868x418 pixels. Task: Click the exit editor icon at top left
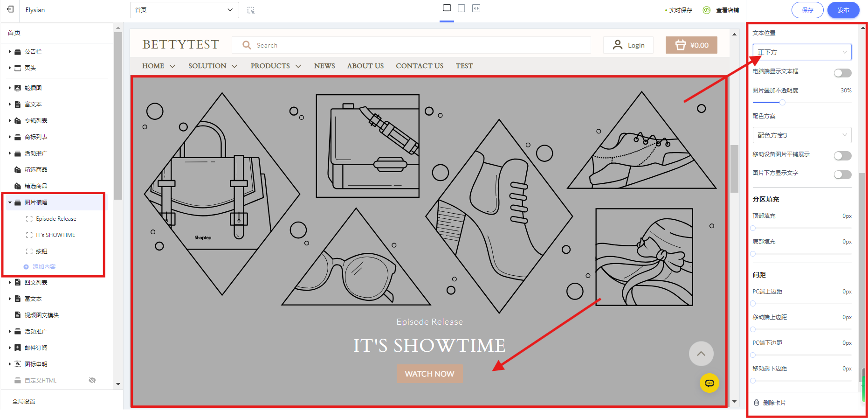click(x=10, y=9)
